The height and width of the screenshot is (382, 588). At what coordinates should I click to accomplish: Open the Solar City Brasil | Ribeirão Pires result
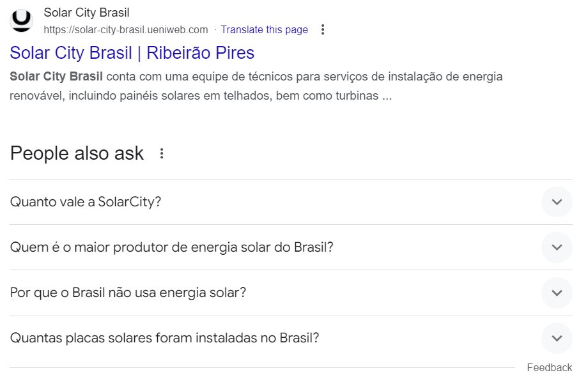132,52
